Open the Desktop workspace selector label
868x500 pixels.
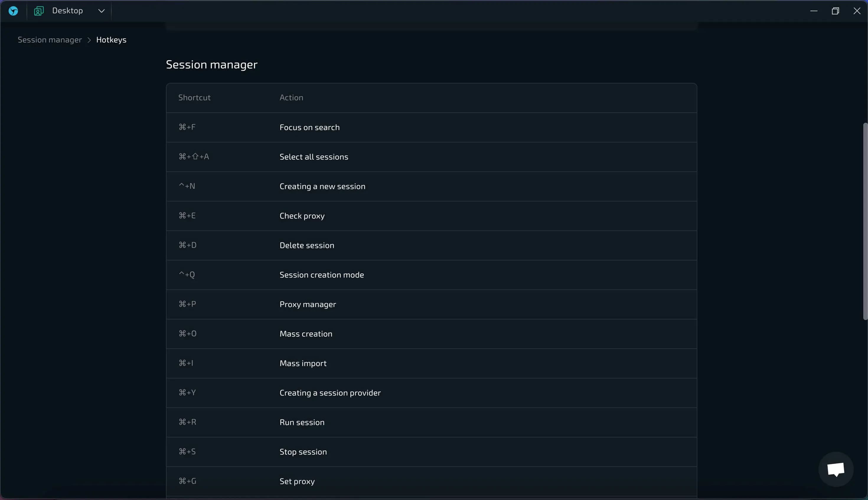point(67,11)
